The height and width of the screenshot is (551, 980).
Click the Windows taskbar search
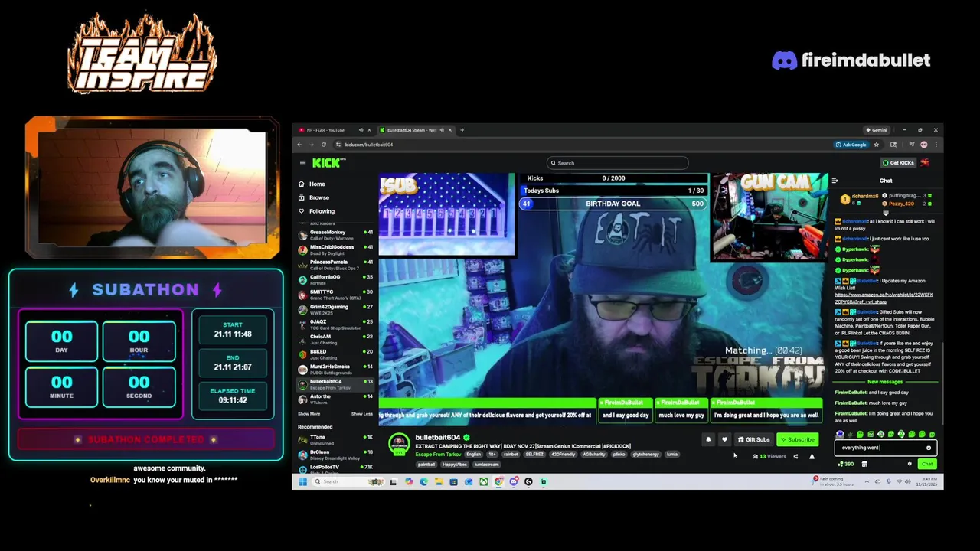(x=348, y=482)
